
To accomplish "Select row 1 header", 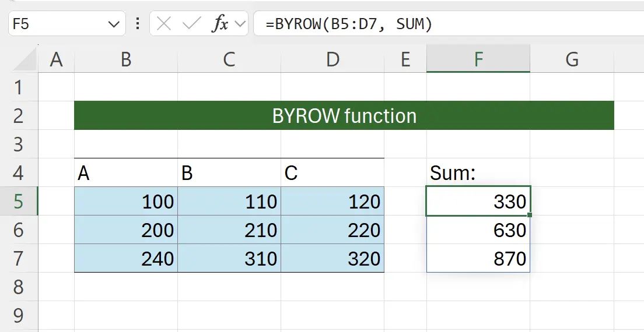I will [19, 87].
